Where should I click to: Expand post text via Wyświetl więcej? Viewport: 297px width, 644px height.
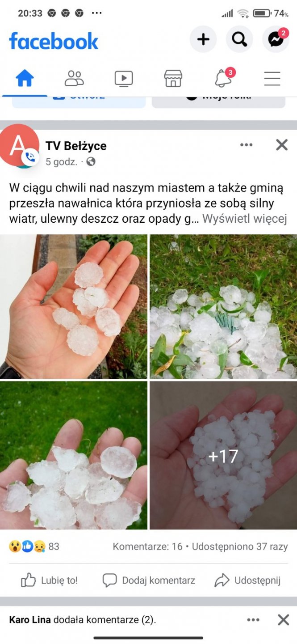point(244,219)
